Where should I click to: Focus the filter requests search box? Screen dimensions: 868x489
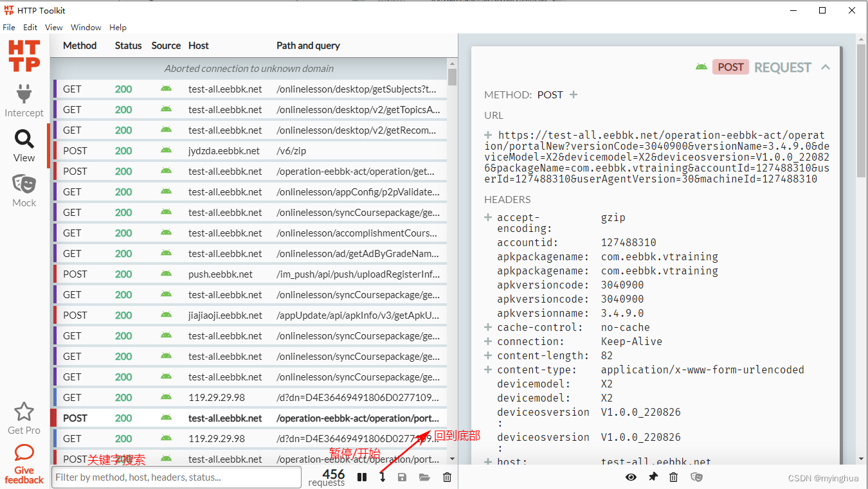point(176,477)
